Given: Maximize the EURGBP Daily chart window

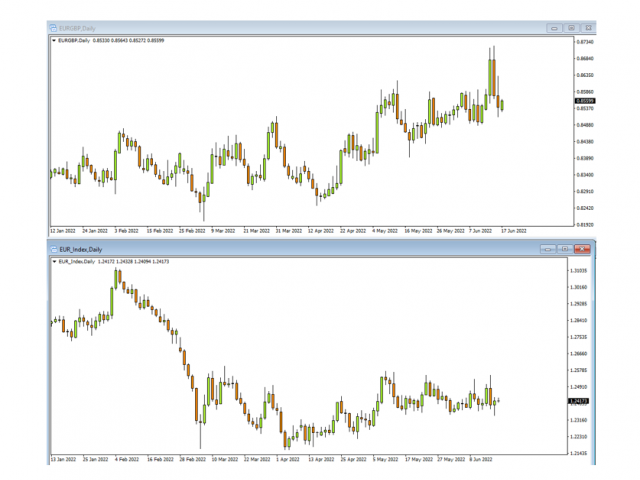Looking at the screenshot, I should (x=570, y=28).
